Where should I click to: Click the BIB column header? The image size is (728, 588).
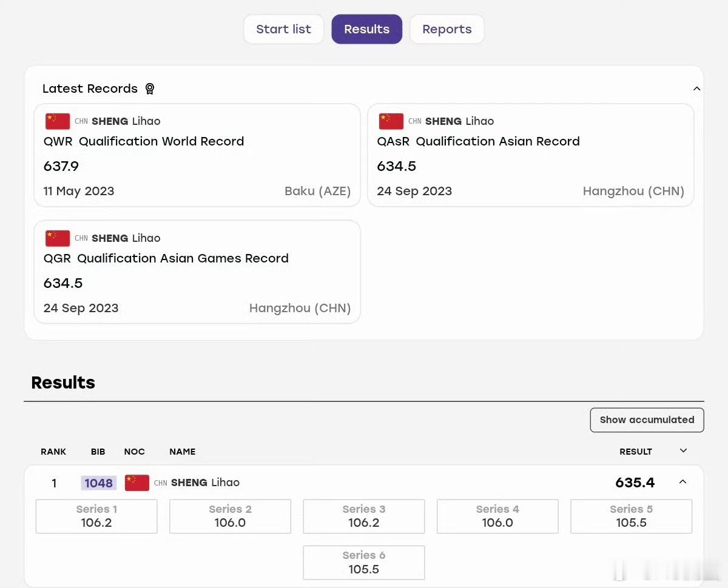[x=98, y=452]
